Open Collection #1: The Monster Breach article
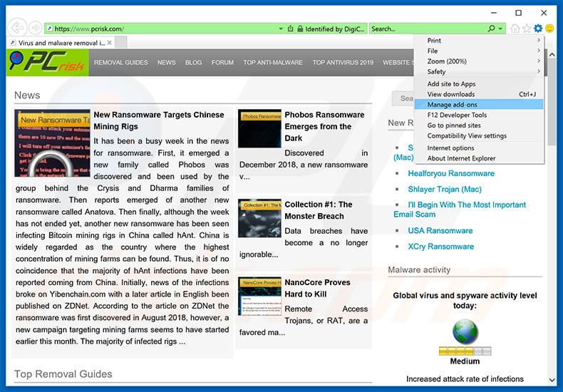Image resolution: width=563 pixels, height=392 pixels. pos(319,210)
